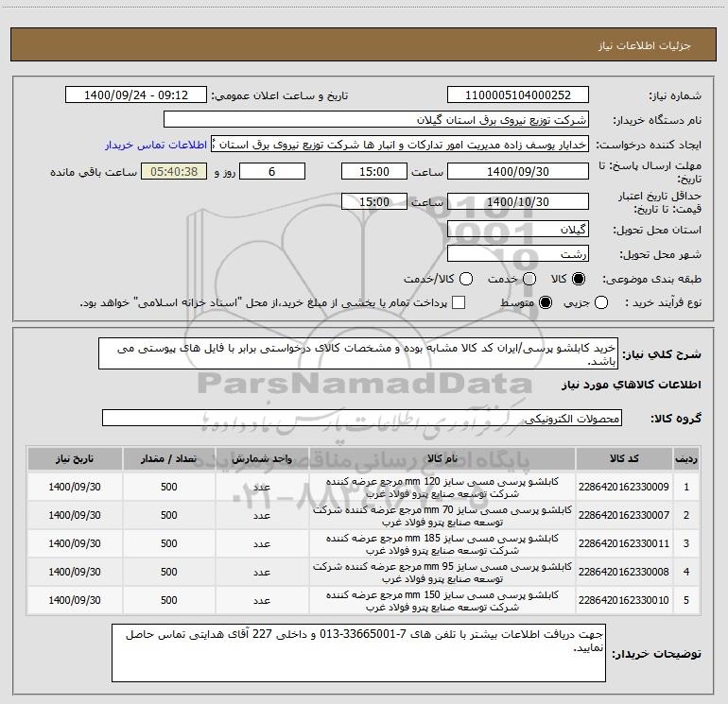Click the goods group field محصولات الکترونیکی

point(362,418)
